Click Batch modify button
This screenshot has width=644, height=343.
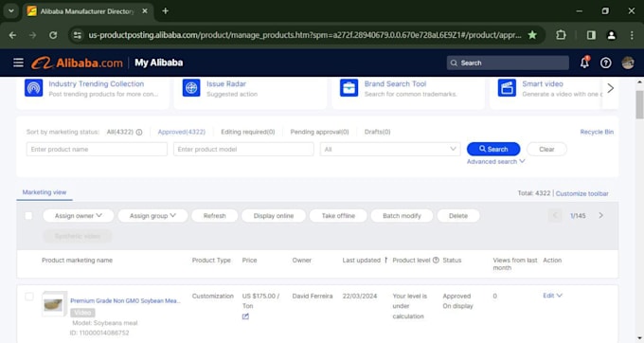(402, 216)
